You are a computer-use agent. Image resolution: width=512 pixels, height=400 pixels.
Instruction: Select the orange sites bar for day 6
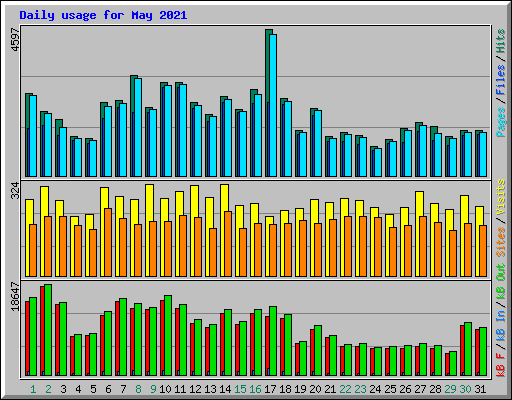pyautogui.click(x=108, y=242)
